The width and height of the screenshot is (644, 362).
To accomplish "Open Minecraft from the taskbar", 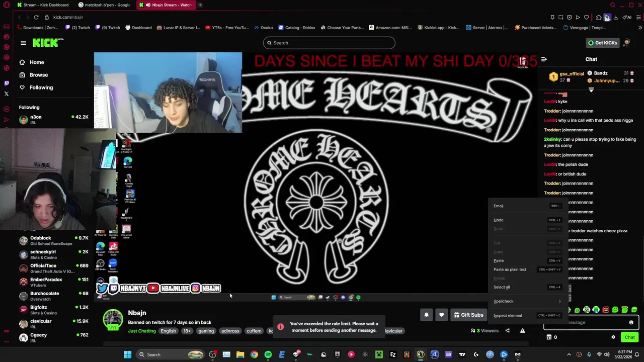I will pyautogui.click(x=379, y=354).
